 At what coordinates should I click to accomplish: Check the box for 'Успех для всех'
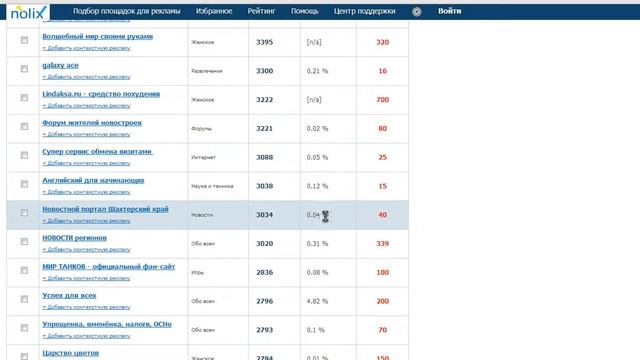point(24,299)
